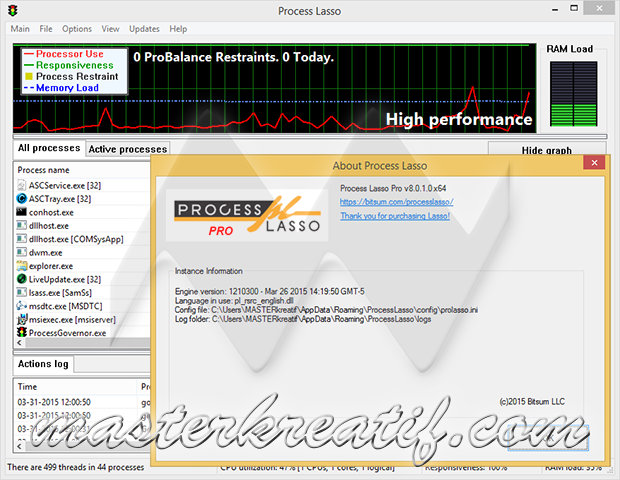The height and width of the screenshot is (480, 620).
Task: Open the Options menu
Action: [x=77, y=29]
